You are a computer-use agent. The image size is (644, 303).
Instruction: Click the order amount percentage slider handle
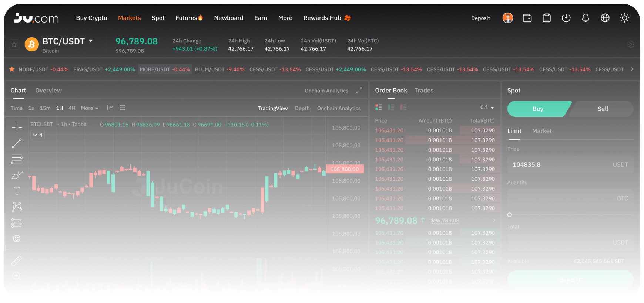(510, 215)
